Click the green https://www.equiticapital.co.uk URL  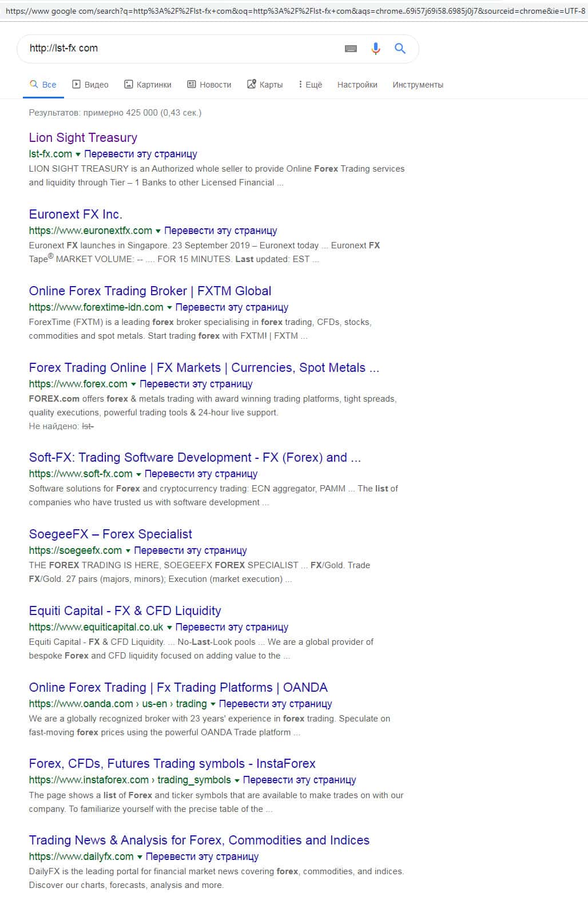96,627
